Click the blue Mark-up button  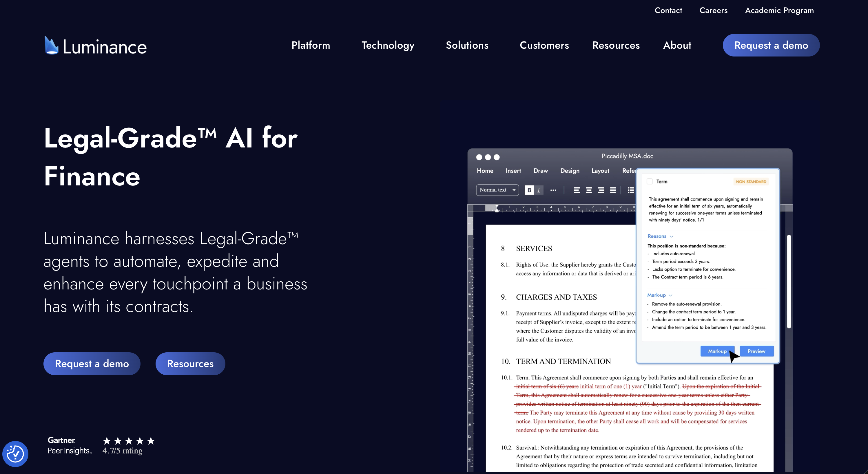[717, 351]
